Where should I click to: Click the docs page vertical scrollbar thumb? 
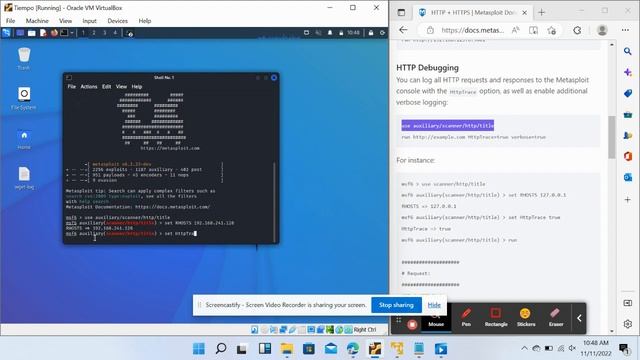611,137
